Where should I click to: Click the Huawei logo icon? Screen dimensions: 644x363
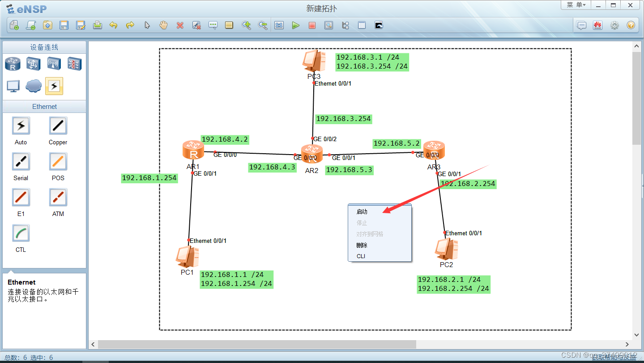pos(598,25)
